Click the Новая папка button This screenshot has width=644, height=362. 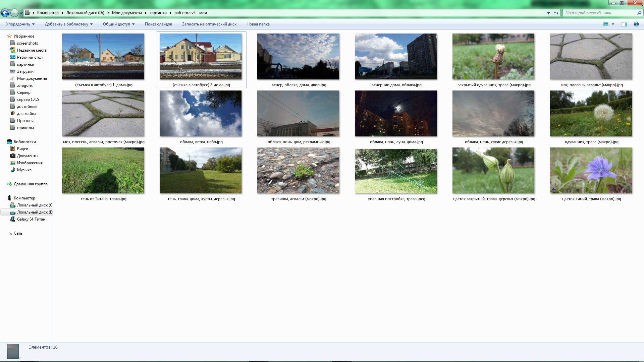(258, 24)
